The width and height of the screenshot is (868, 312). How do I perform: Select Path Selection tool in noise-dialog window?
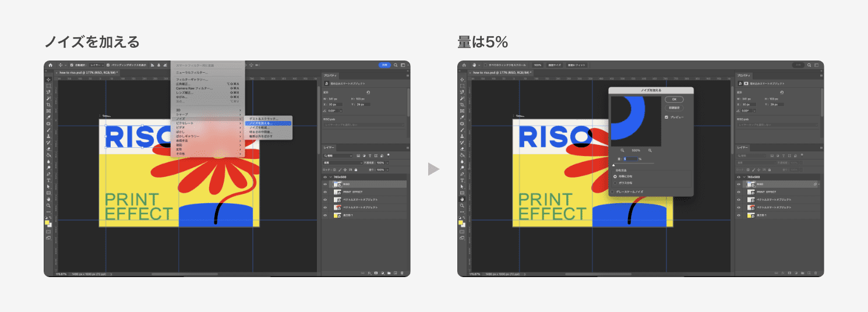463,186
